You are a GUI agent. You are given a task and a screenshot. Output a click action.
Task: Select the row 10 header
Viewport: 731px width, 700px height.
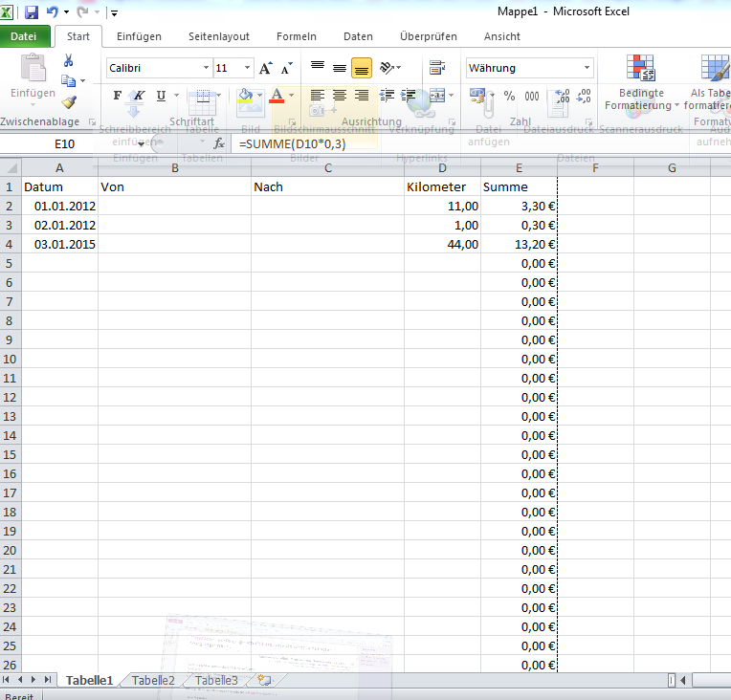coord(10,360)
